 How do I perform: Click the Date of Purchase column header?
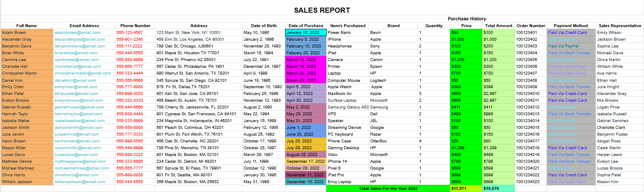coord(305,26)
